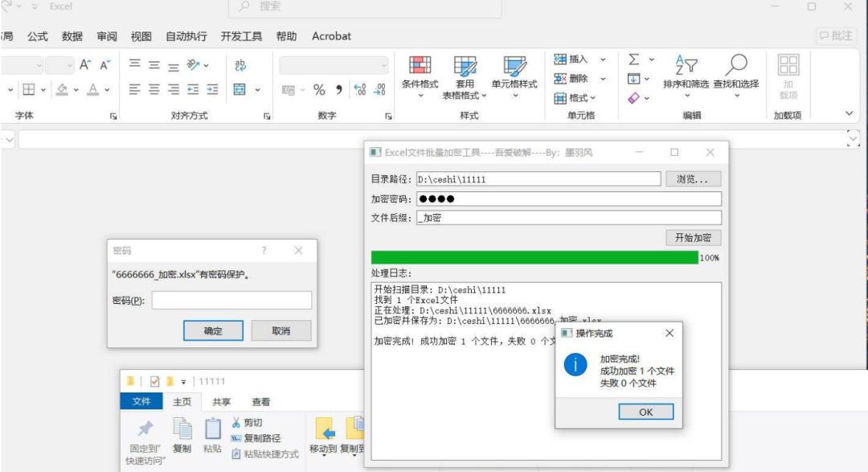868x472 pixels.
Task: Click the decrease indent icon
Action: pos(193,89)
